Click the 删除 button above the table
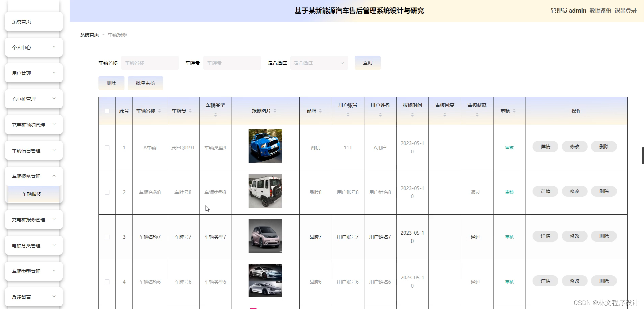This screenshot has height=309, width=644. pos(111,83)
